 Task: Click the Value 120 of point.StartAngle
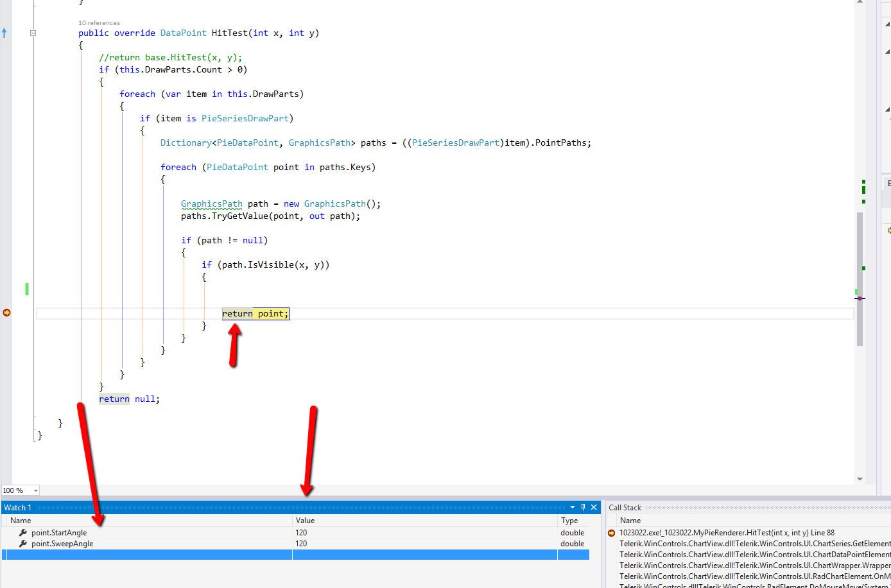[x=301, y=533]
